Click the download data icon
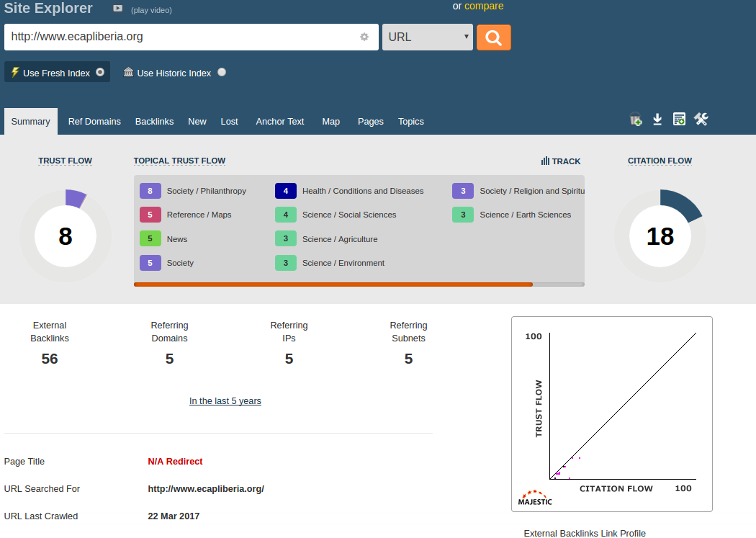 click(657, 120)
